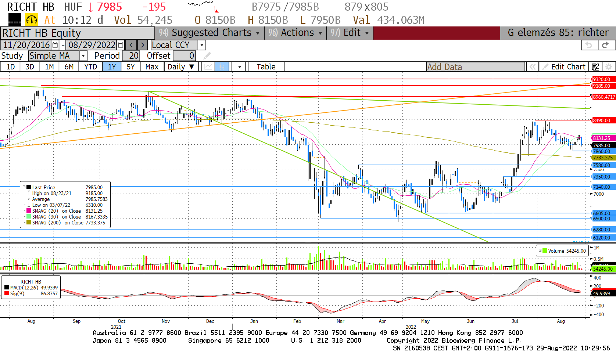Image resolution: width=616 pixels, height=364 pixels.
Task: Click the 7350.00 blue level label
Action: [x=603, y=177]
